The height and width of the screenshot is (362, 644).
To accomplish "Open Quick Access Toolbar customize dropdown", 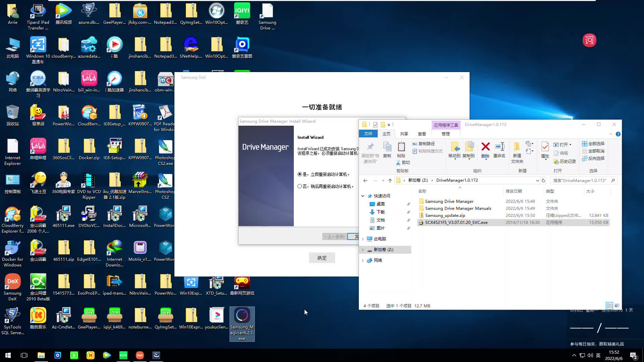I will click(x=389, y=125).
